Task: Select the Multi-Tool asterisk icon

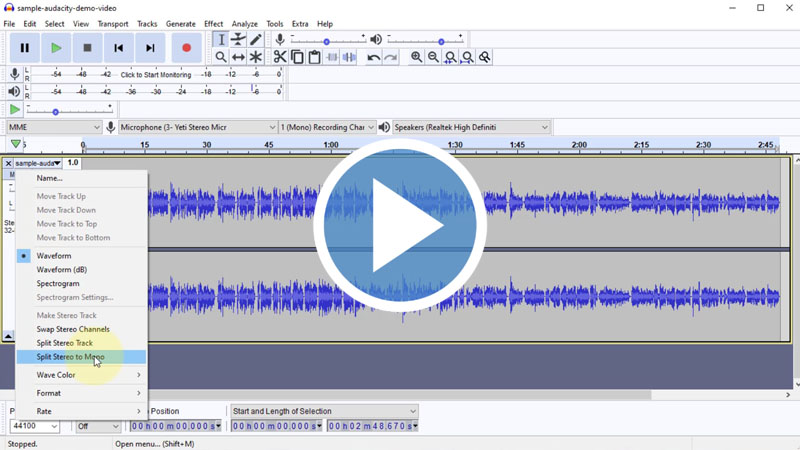Action: (x=256, y=57)
